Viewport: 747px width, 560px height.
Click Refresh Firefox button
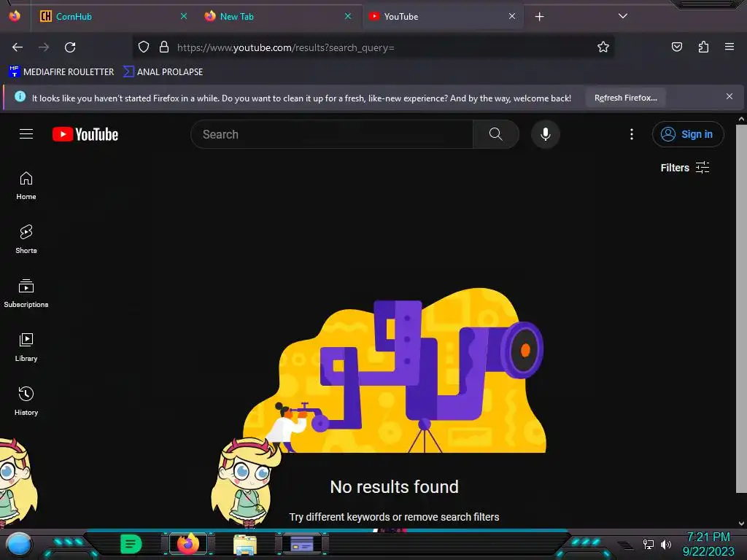coord(625,98)
